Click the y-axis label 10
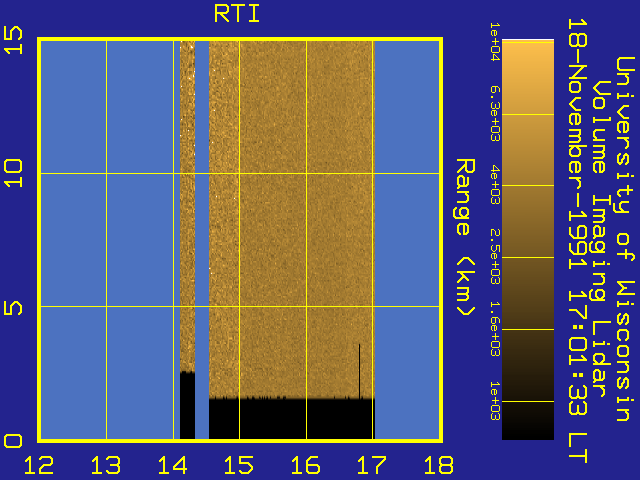Screen dimensions: 640x480 pyautogui.click(x=13, y=173)
